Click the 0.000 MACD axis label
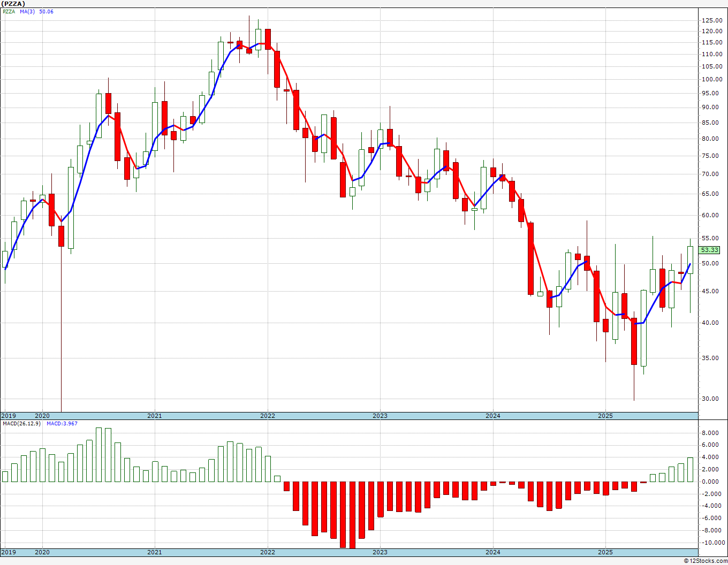728x565 pixels. tap(711, 482)
